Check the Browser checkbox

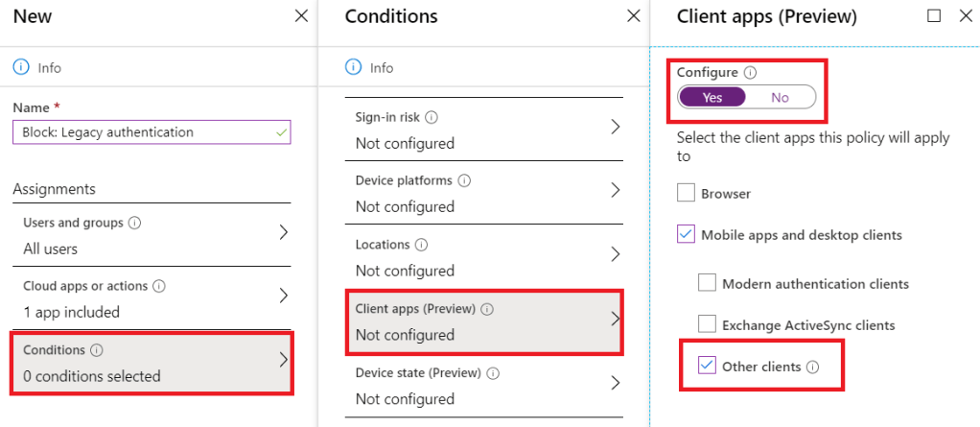686,193
